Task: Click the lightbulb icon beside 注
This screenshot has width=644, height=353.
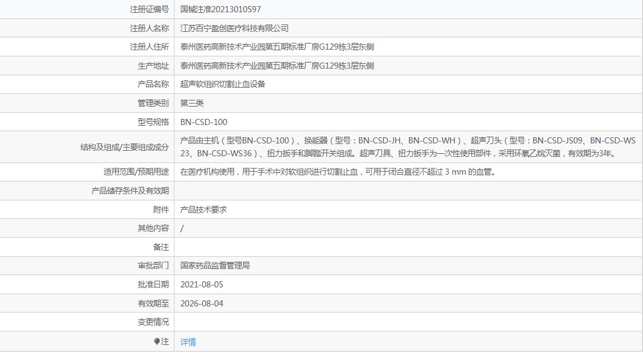Action: click(x=157, y=341)
